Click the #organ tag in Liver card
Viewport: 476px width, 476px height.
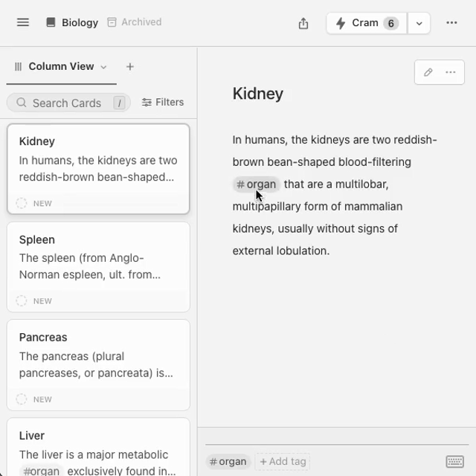tap(42, 471)
